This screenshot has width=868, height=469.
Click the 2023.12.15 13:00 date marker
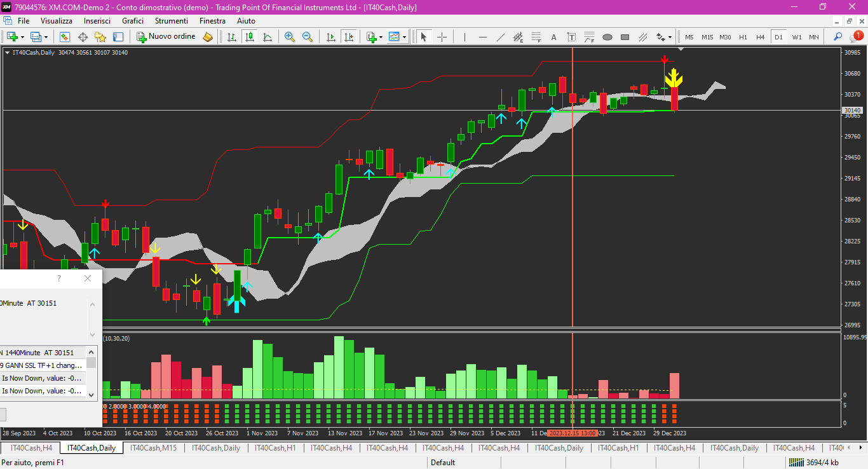573,433
